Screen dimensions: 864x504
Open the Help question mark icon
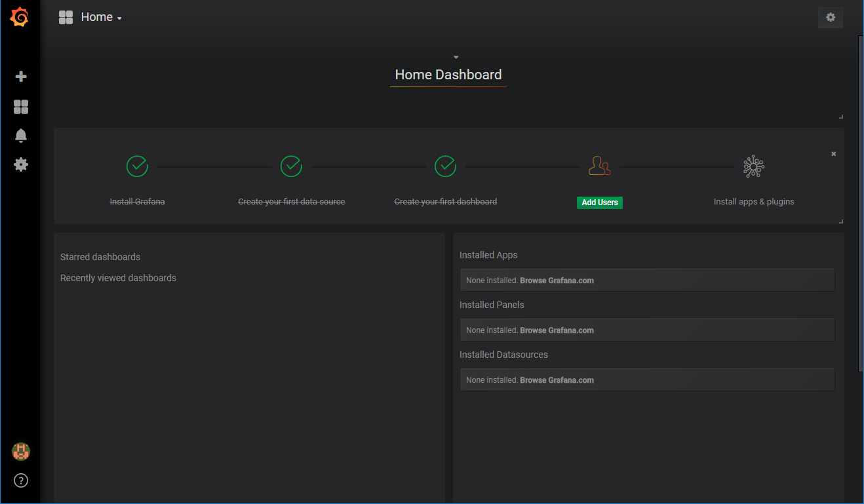21,480
